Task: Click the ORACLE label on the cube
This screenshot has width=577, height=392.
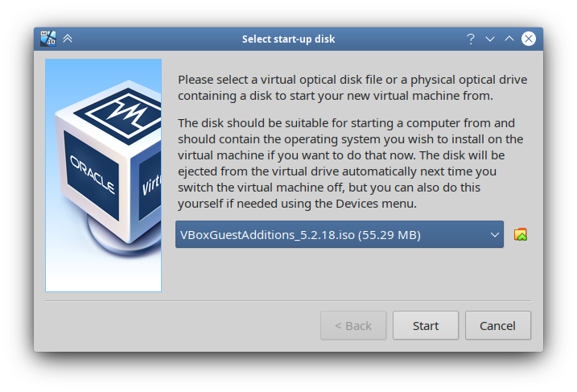Action: pyautogui.click(x=93, y=175)
